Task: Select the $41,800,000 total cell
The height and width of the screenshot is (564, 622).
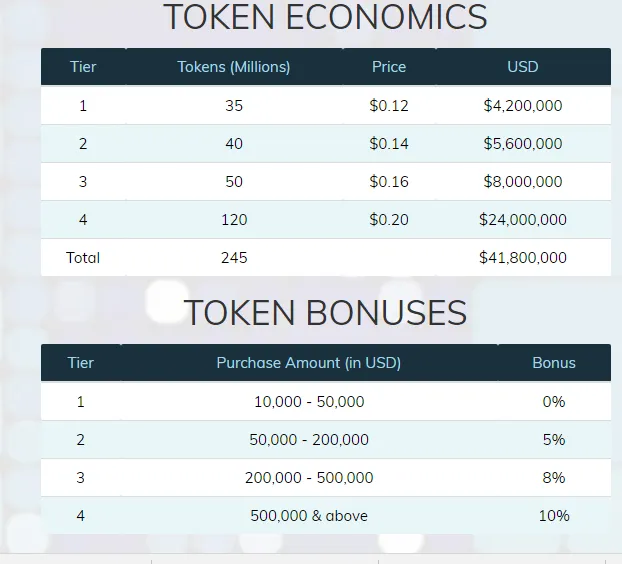Action: point(523,258)
